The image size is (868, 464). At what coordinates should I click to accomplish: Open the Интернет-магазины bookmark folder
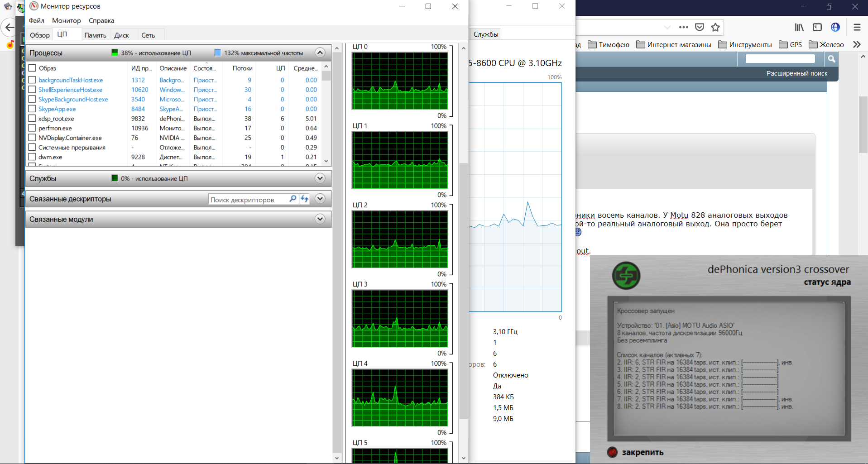tap(673, 44)
